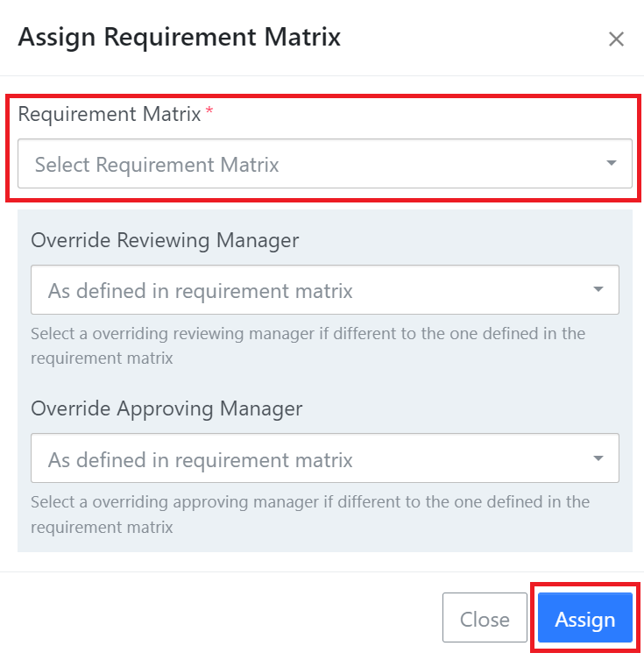Viewport: 644px width, 660px height.
Task: Click approving manager's 'As defined in requirement matrix' text
Action: (x=201, y=459)
